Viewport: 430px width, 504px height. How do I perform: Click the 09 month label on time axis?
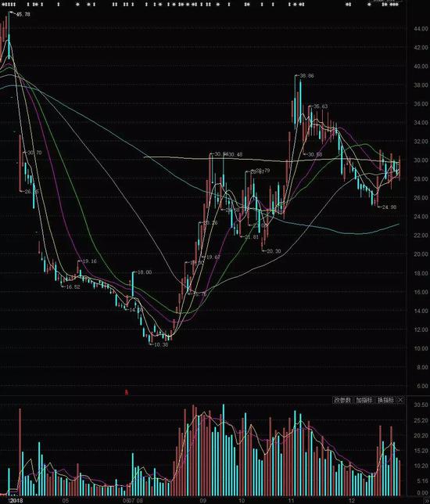point(202,501)
